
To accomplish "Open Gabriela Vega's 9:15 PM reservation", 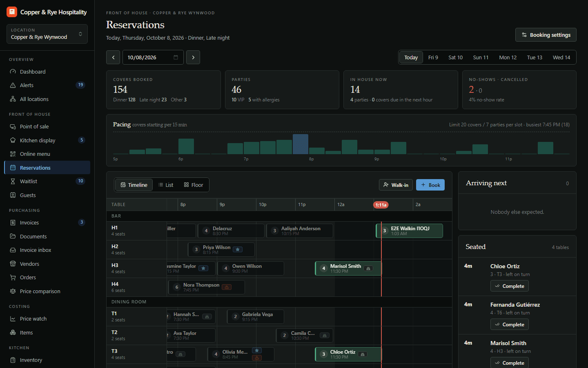I will point(256,316).
